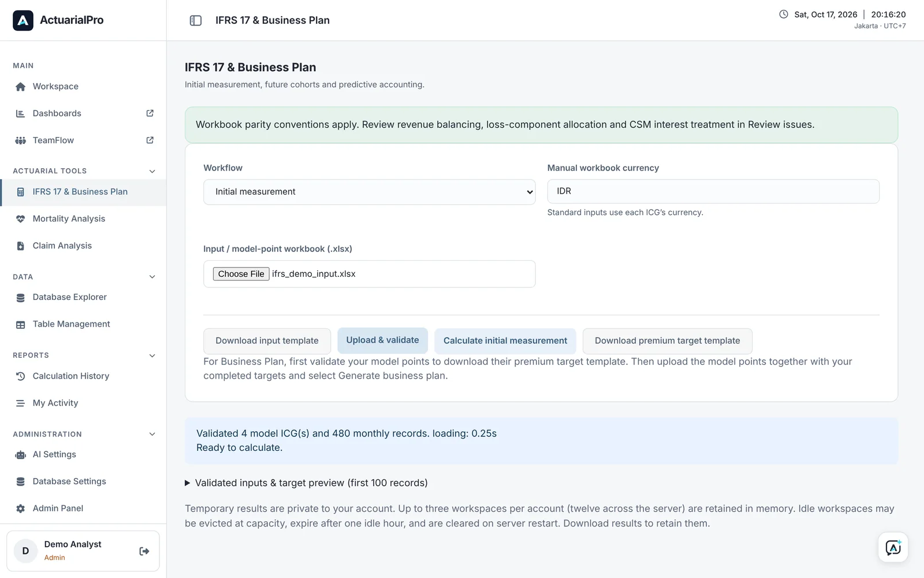This screenshot has height=578, width=924.
Task: Click the Database Settings icon
Action: click(21, 481)
